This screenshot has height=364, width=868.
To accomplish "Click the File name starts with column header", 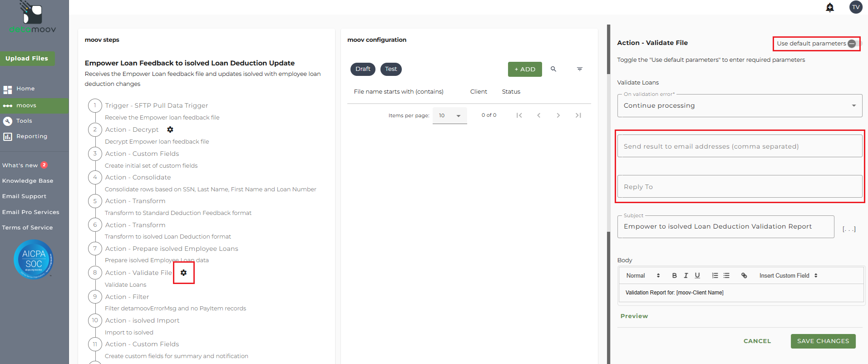I will click(x=399, y=92).
